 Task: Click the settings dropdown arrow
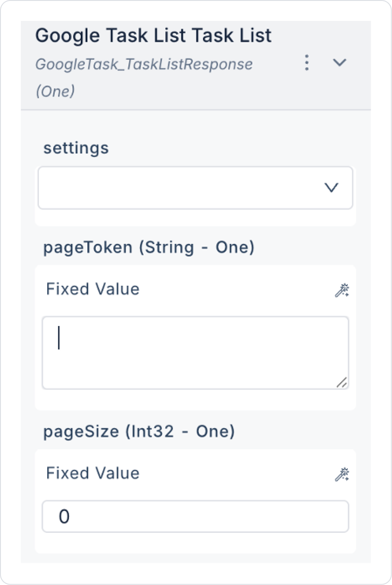click(x=331, y=188)
